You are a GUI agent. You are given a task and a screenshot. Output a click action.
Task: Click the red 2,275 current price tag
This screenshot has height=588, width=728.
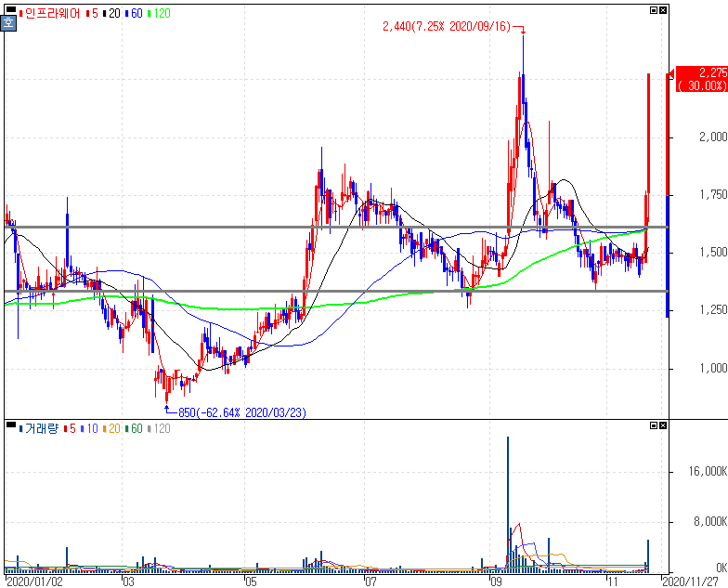tap(702, 79)
